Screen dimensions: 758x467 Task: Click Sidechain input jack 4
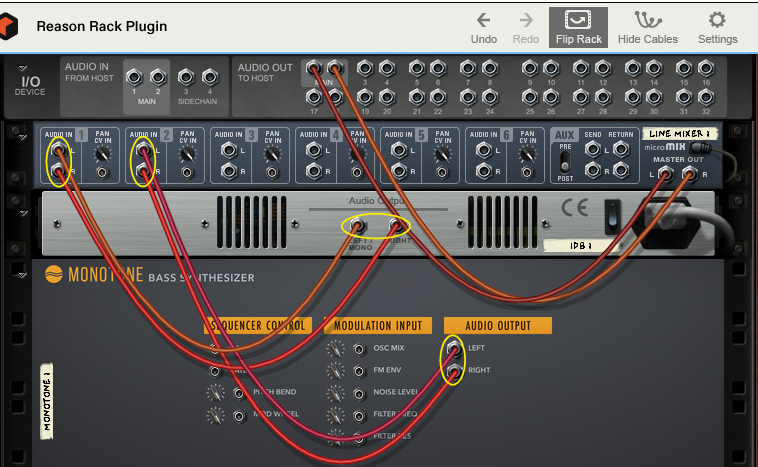click(x=210, y=77)
